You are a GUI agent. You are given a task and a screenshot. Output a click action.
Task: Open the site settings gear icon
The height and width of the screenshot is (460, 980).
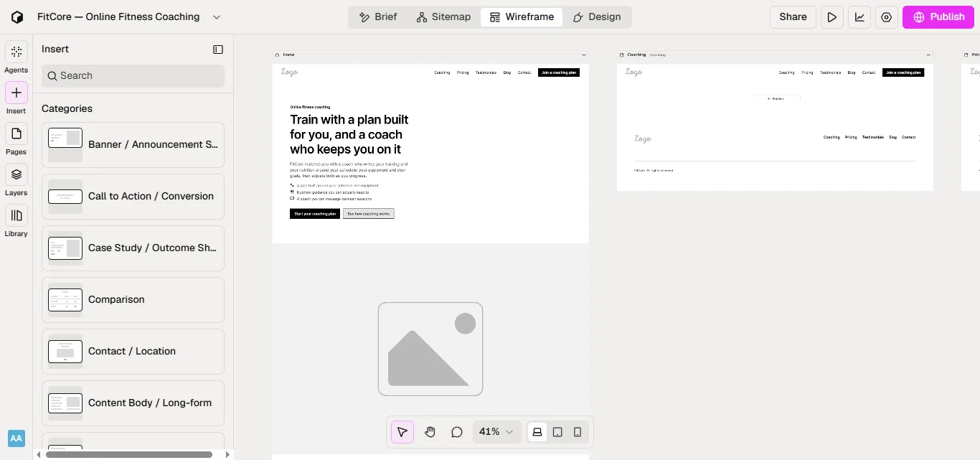pos(887,17)
